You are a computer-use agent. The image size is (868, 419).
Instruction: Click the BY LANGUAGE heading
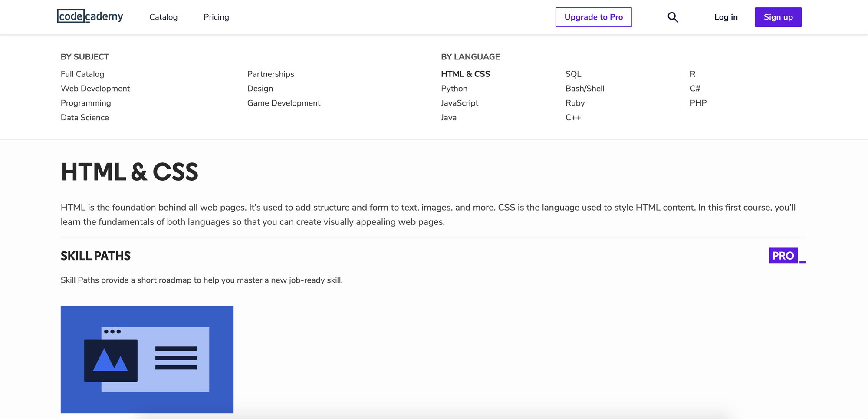coord(470,57)
